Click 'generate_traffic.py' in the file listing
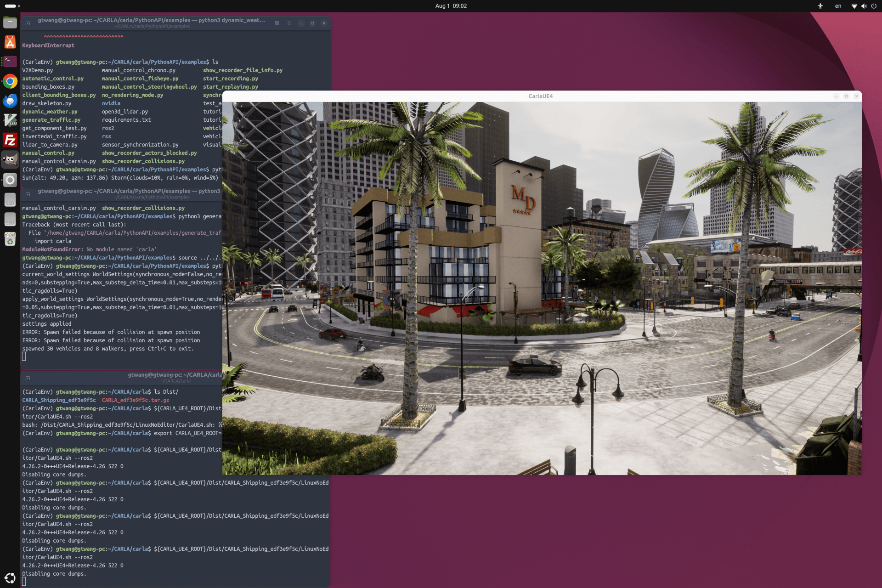Viewport: 882px width, 588px height. [x=51, y=120]
